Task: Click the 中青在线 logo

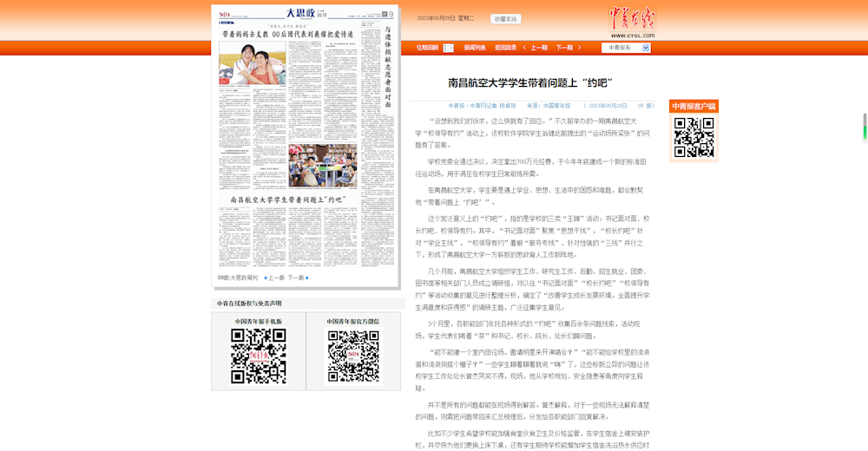Action: tap(632, 19)
